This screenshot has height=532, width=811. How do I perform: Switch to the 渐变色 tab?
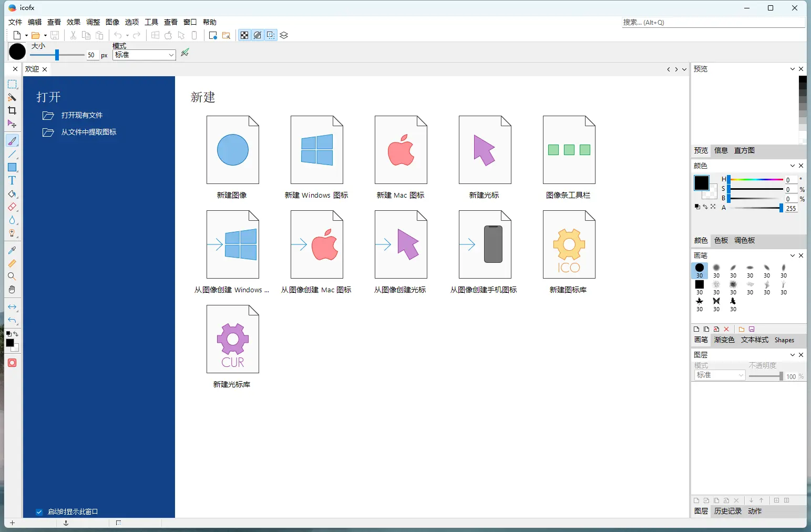point(724,340)
